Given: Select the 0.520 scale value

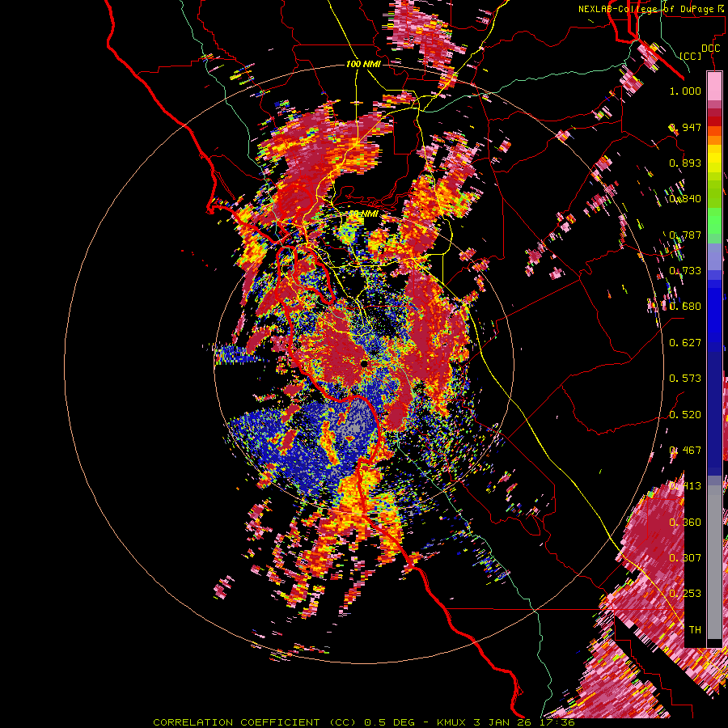Looking at the screenshot, I should pos(685,415).
